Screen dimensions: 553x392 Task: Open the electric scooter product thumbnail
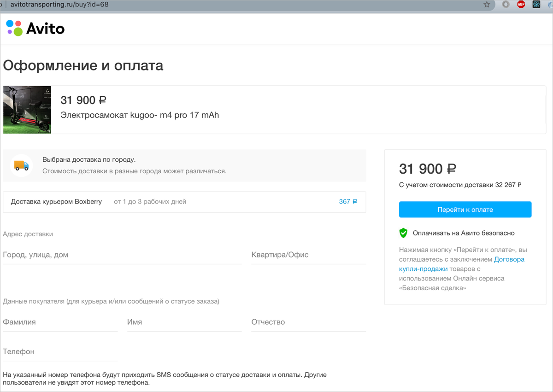pyautogui.click(x=27, y=110)
